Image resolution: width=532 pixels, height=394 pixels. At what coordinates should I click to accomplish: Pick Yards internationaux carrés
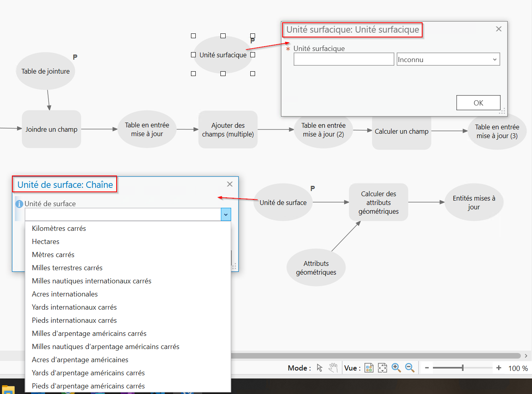(x=128, y=307)
